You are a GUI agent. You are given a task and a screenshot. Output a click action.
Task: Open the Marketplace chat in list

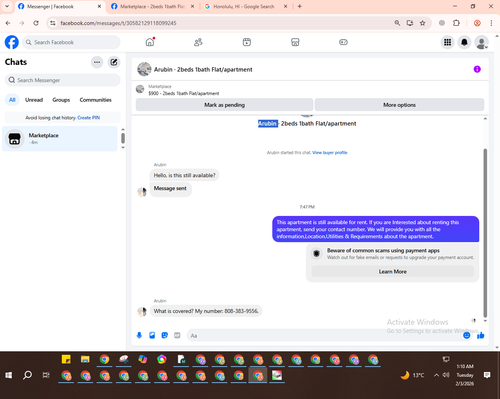60,139
